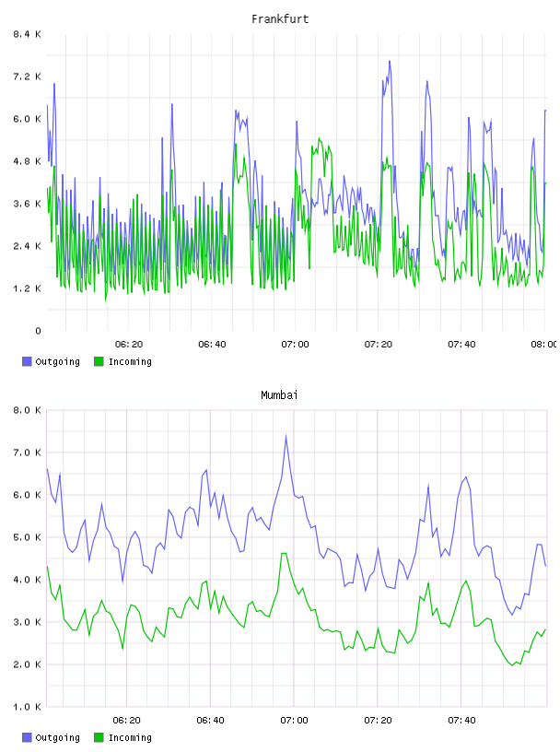Click the Mumbai Outgoing blue legend swatch
This screenshot has height=752, width=560.
[27, 737]
